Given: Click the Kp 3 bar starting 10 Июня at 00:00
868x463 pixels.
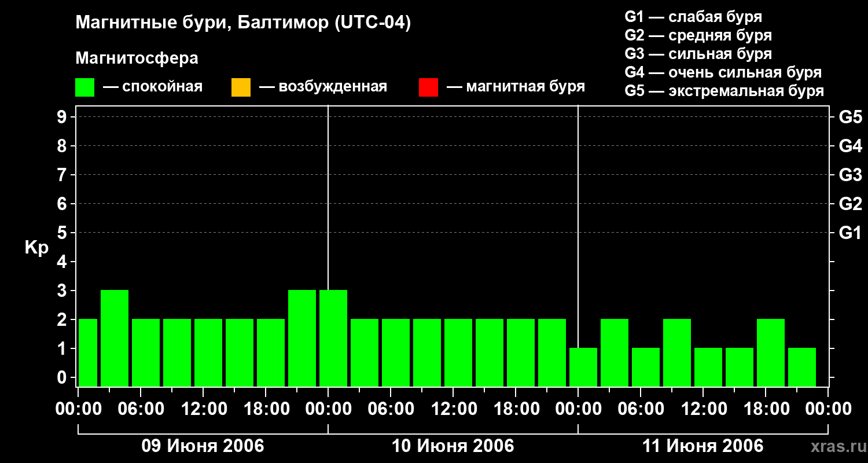Looking at the screenshot, I should 333,338.
